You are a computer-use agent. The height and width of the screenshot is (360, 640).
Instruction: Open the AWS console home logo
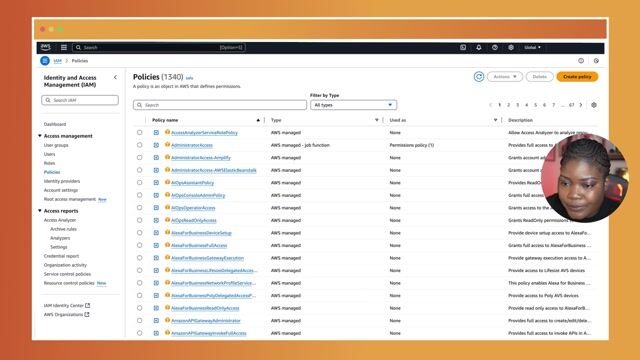click(45, 47)
